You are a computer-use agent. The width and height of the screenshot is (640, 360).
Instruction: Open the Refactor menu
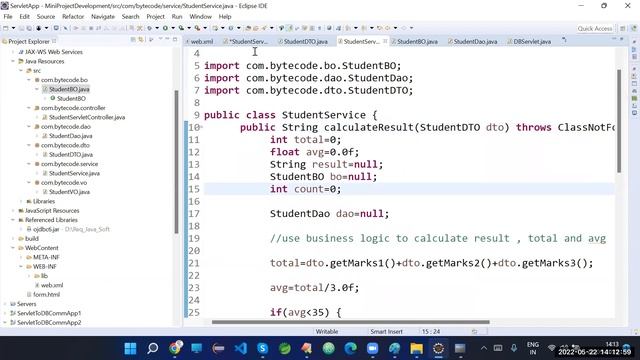point(73,16)
